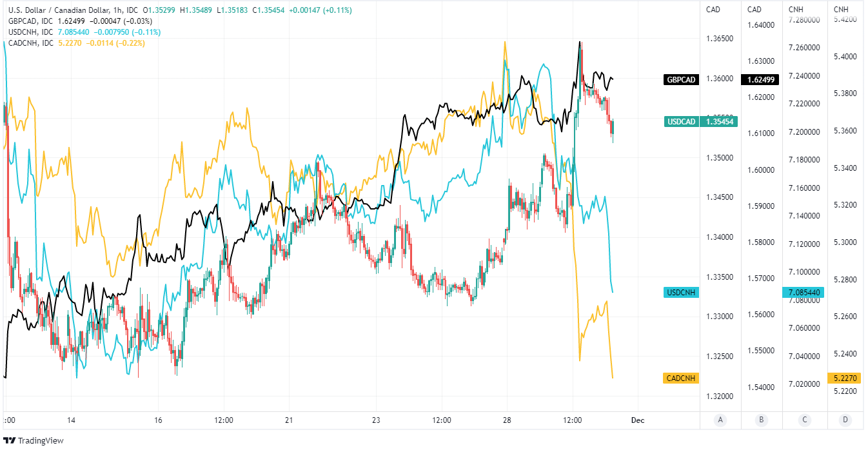The height and width of the screenshot is (450, 868).
Task: Select scale D button
Action: (845, 420)
